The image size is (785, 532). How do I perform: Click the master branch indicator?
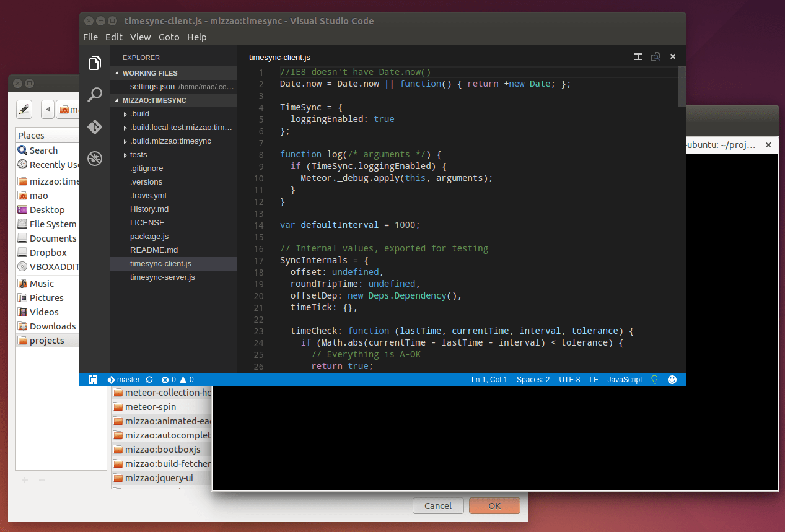(x=124, y=380)
